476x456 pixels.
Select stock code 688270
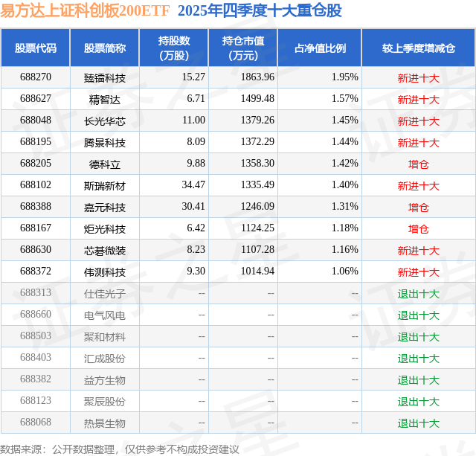(36, 77)
